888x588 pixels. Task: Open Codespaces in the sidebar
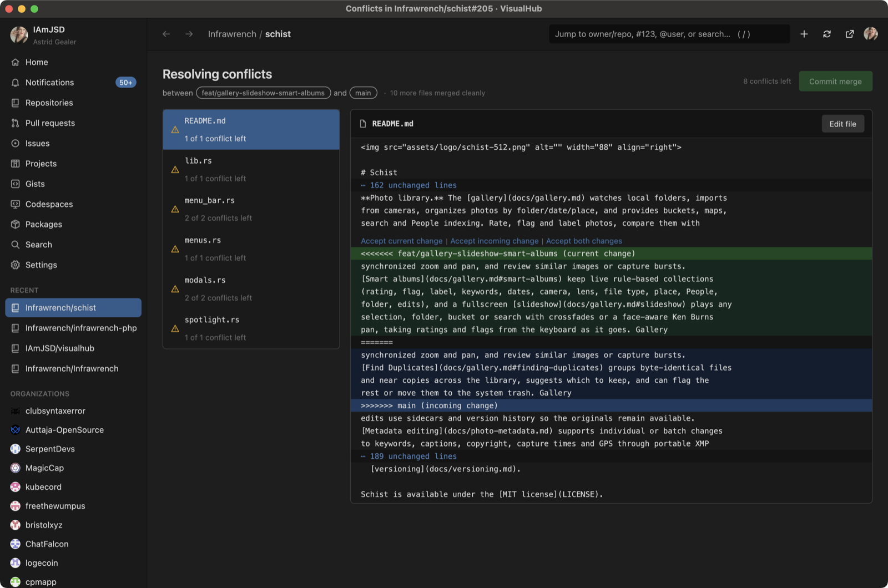point(73,204)
